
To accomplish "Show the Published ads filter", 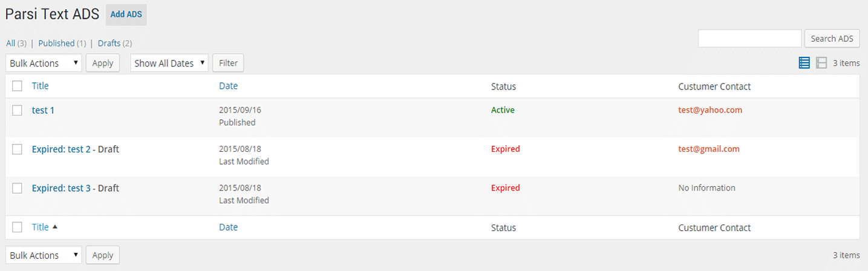I will (x=56, y=43).
